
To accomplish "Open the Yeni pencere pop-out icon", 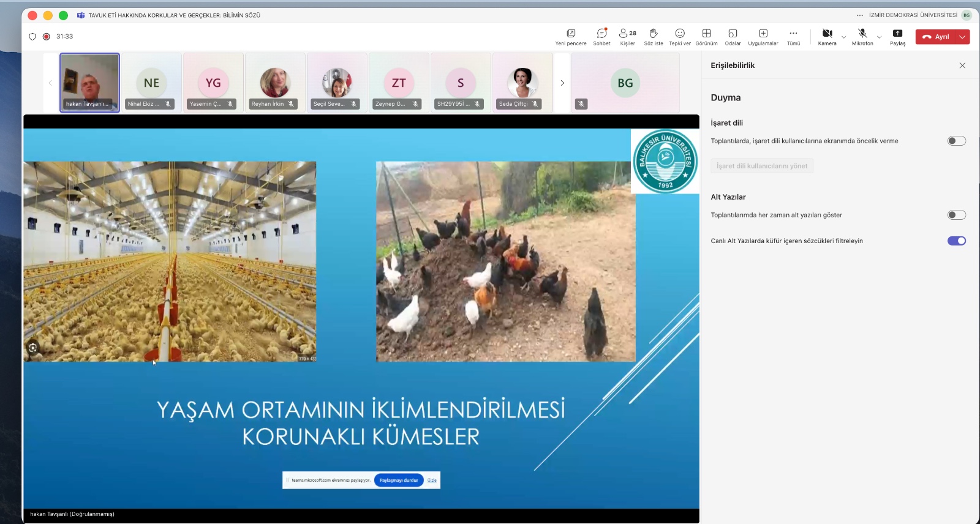I will [571, 37].
